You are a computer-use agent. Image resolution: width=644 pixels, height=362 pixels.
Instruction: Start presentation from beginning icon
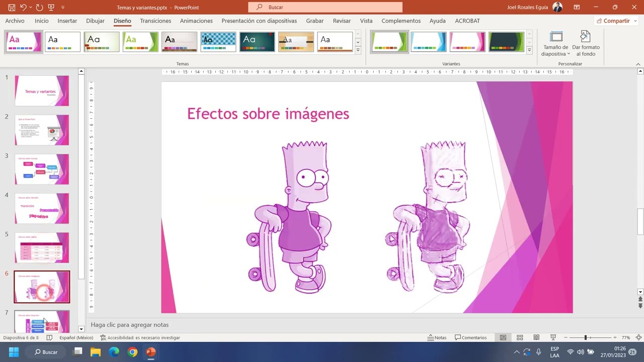[x=51, y=8]
